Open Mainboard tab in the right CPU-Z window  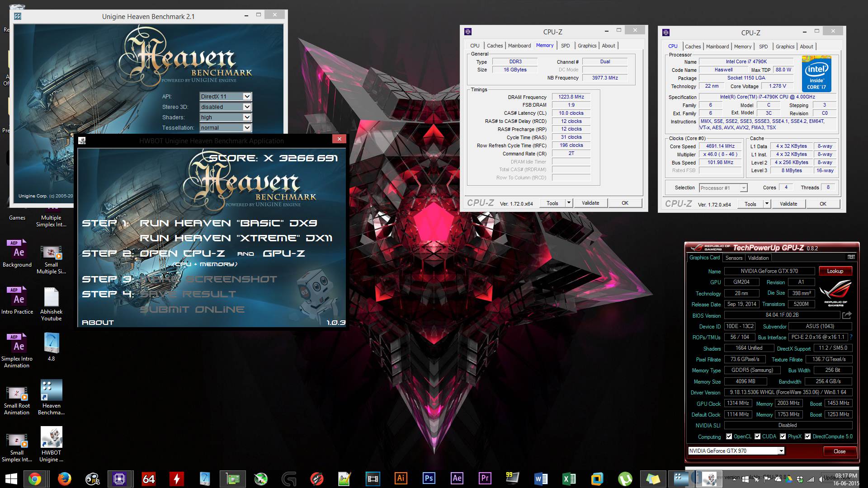tap(717, 47)
